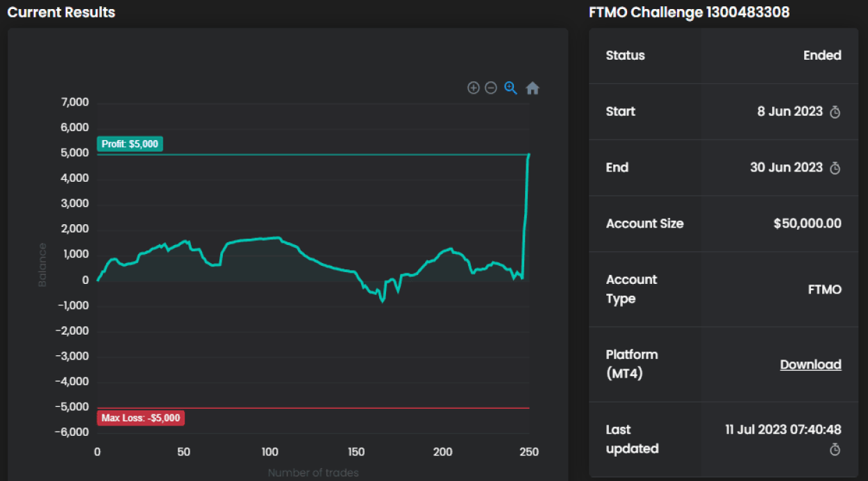Image resolution: width=868 pixels, height=481 pixels.
Task: Open the MT4 platform Download link
Action: click(x=810, y=364)
